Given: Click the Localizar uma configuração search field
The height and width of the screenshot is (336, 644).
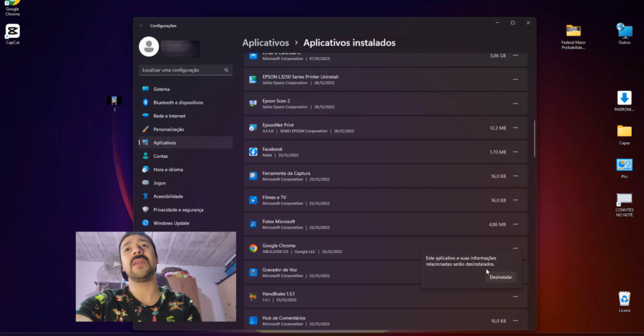Looking at the screenshot, I should (x=185, y=70).
